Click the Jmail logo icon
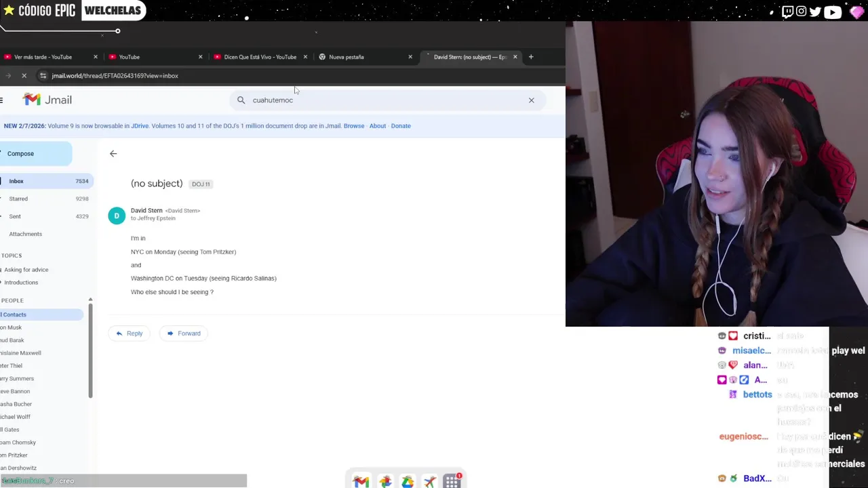868x488 pixels. (31, 100)
